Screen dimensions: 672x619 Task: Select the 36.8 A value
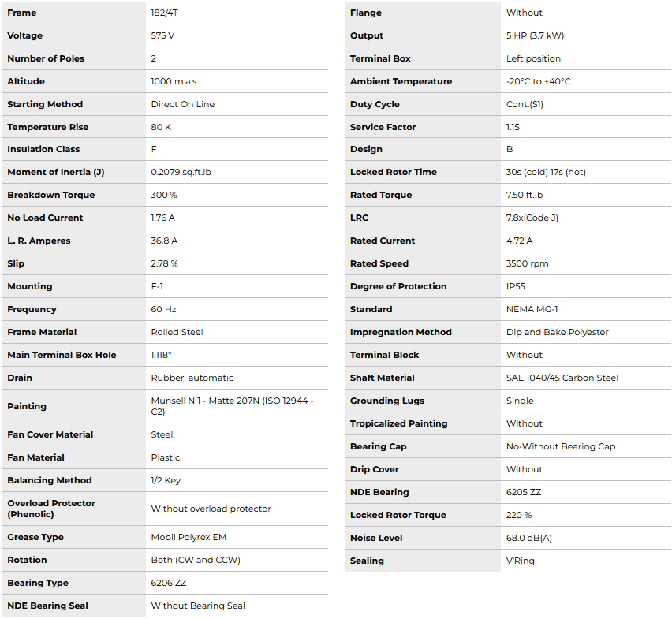click(x=166, y=241)
